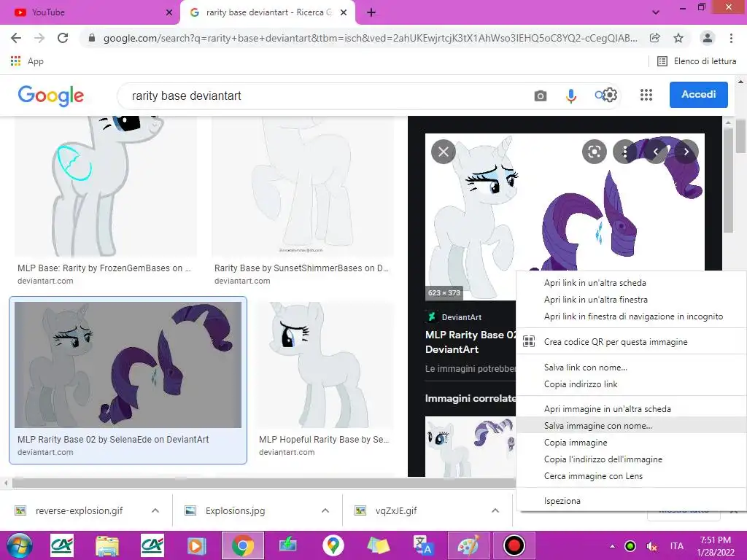The width and height of the screenshot is (747, 560).
Task: Choose Apri link in finestra di navigazione in incognito
Action: coord(631,316)
